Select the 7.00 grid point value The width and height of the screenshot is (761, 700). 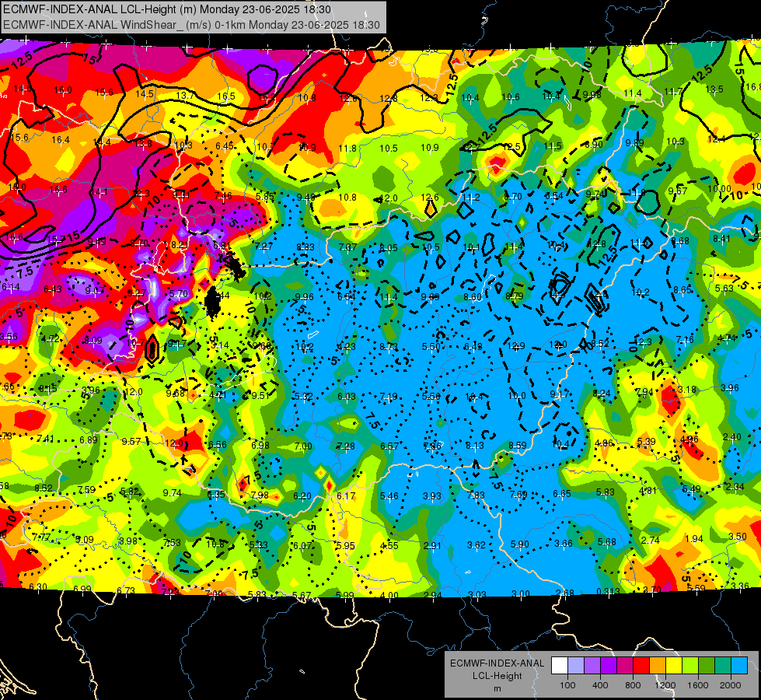click(303, 446)
